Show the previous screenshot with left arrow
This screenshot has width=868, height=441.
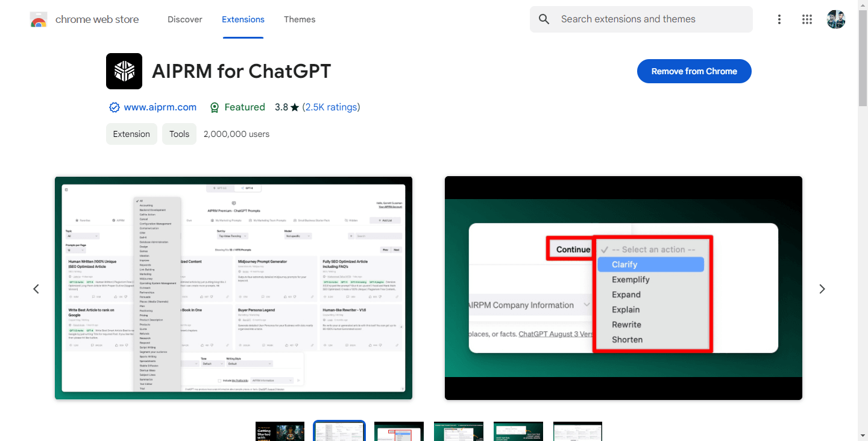(x=36, y=289)
